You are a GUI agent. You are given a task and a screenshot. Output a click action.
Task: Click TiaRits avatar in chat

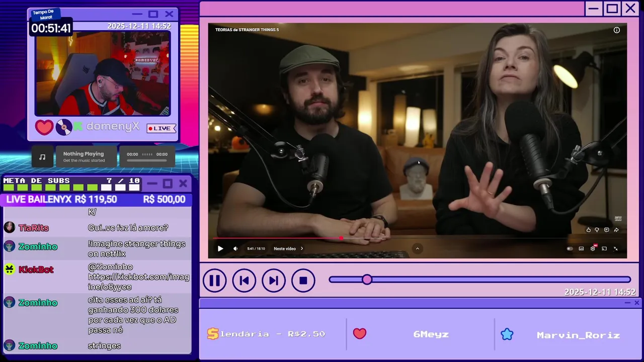pyautogui.click(x=9, y=227)
